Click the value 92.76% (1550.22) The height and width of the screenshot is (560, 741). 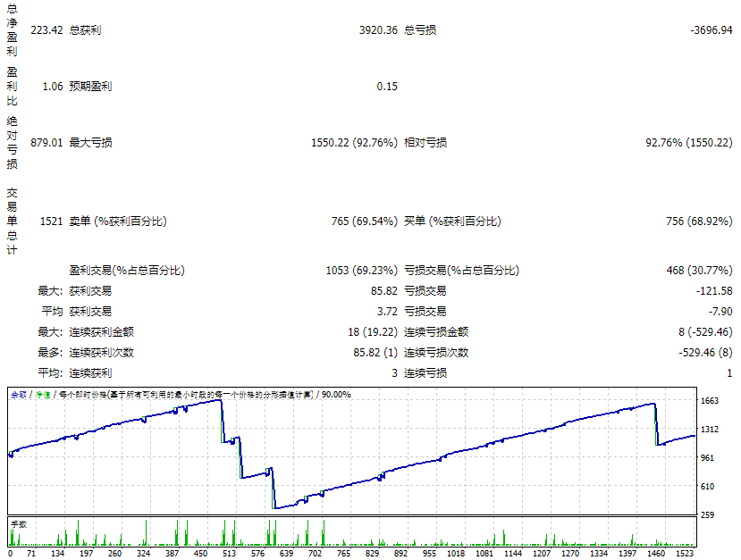point(689,143)
